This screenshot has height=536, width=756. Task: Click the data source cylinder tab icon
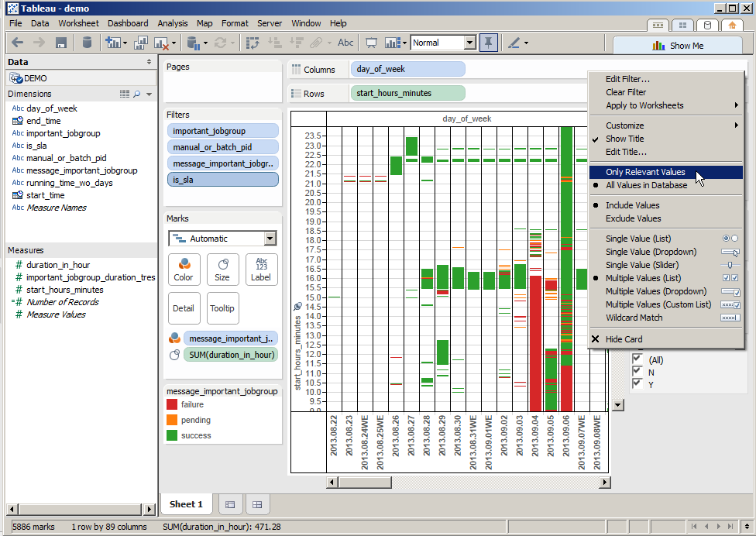[707, 25]
